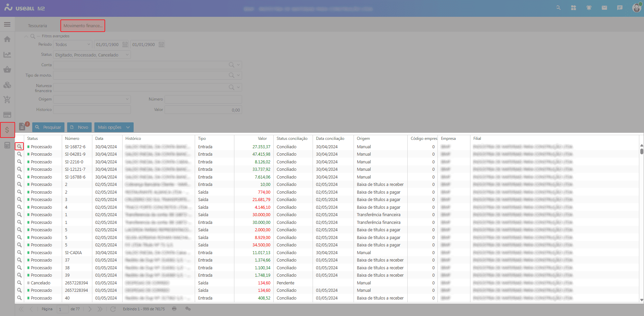This screenshot has width=644, height=316.
Task: View details of record SI-16872-6
Action: [x=19, y=147]
